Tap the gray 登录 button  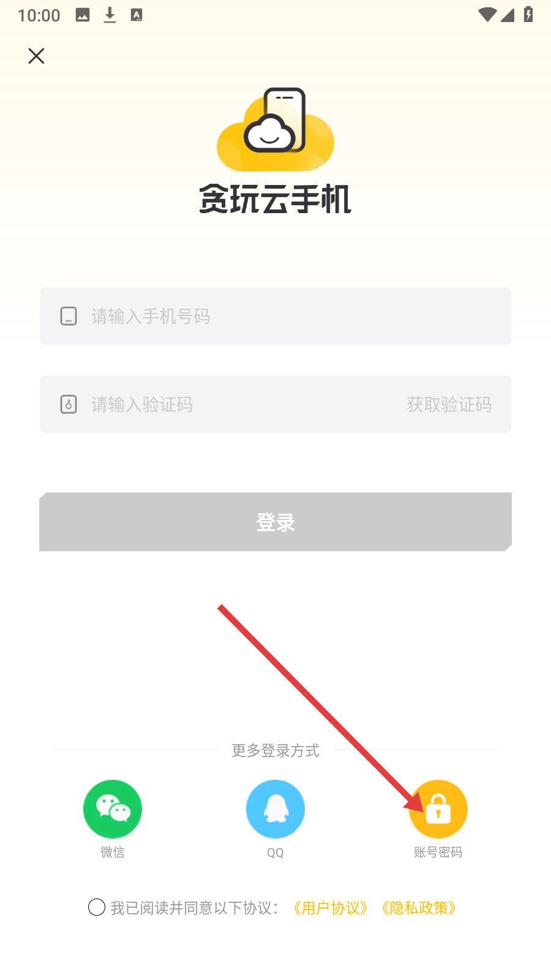275,522
